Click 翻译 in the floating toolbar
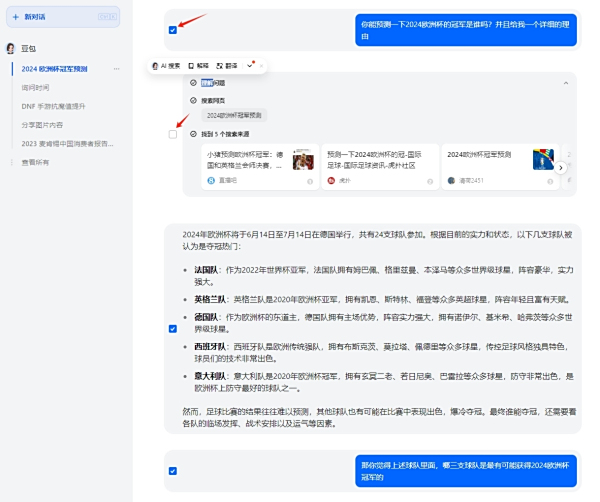 click(227, 66)
